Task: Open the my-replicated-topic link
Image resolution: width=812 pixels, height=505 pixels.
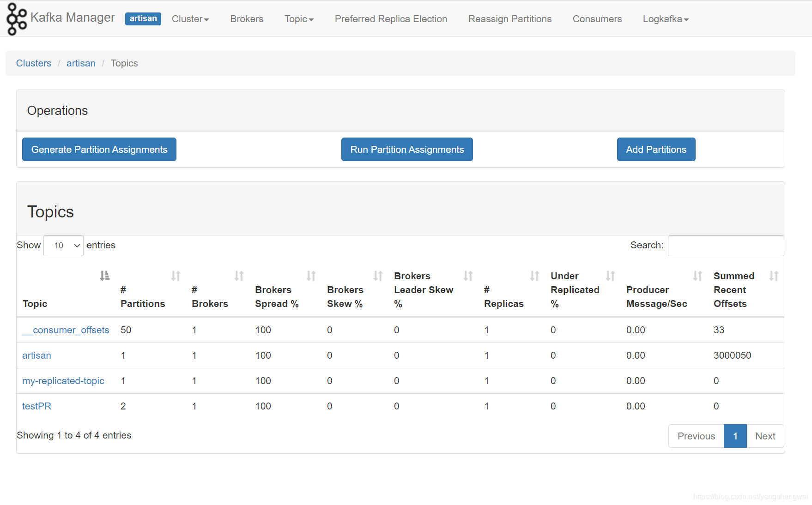Action: pos(63,381)
